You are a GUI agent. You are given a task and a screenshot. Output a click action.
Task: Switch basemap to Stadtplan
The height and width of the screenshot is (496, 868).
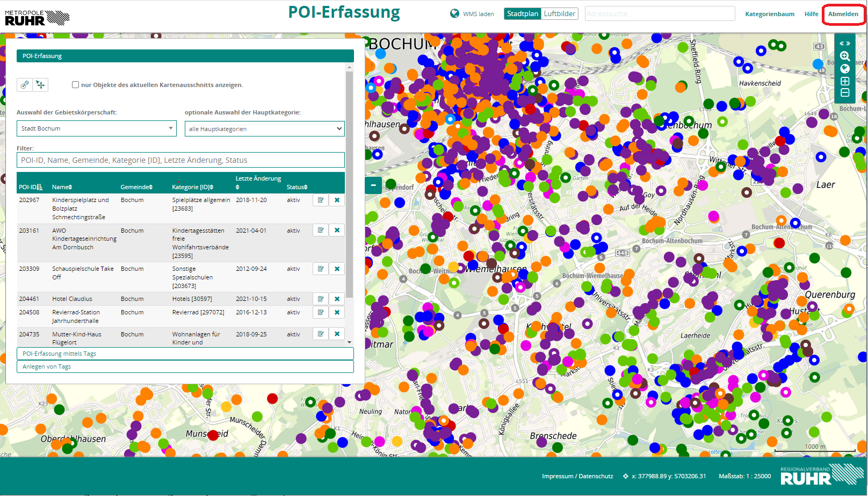pyautogui.click(x=522, y=13)
